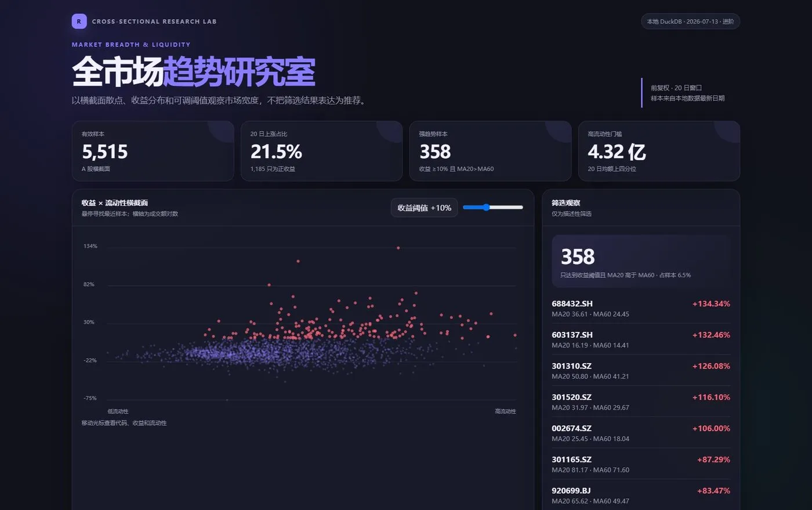Click CROSS-SECTIONAL RESEARCH LAB header text

click(x=154, y=21)
